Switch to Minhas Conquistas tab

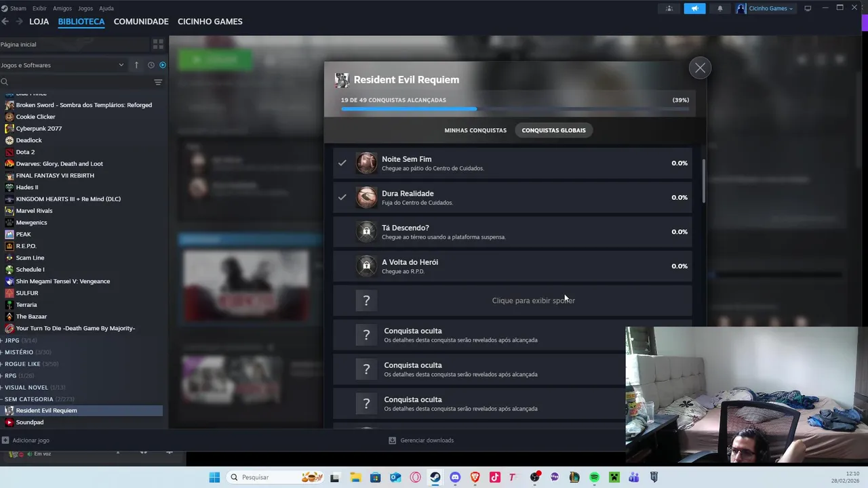[475, 130]
